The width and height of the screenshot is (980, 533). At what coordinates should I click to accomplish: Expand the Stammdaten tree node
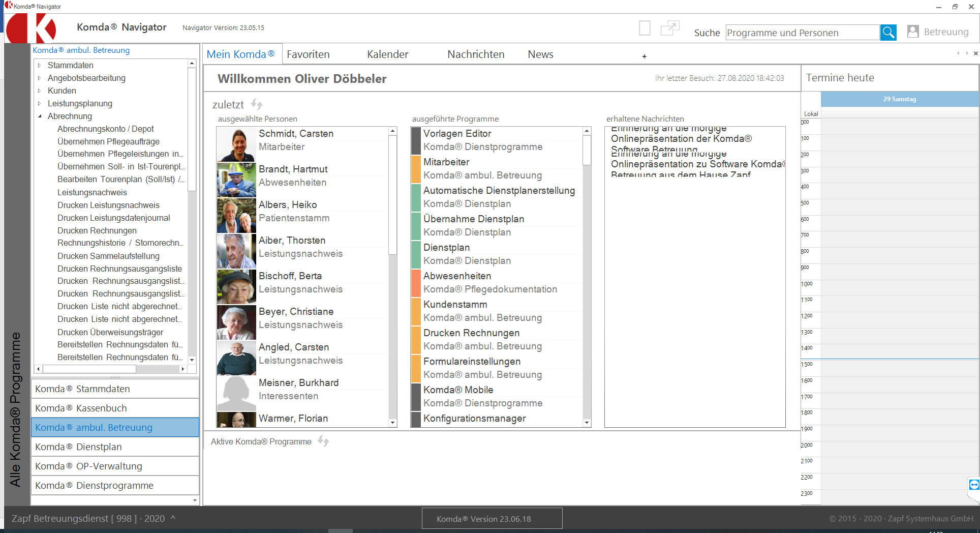[x=39, y=65]
